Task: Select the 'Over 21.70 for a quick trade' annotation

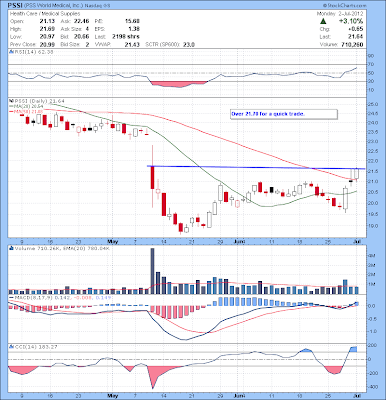Action: 284,114
